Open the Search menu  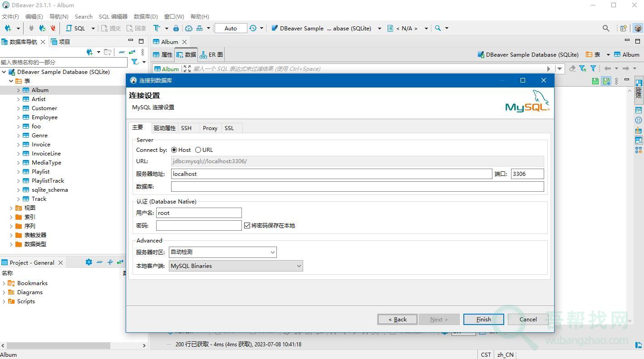pos(84,16)
